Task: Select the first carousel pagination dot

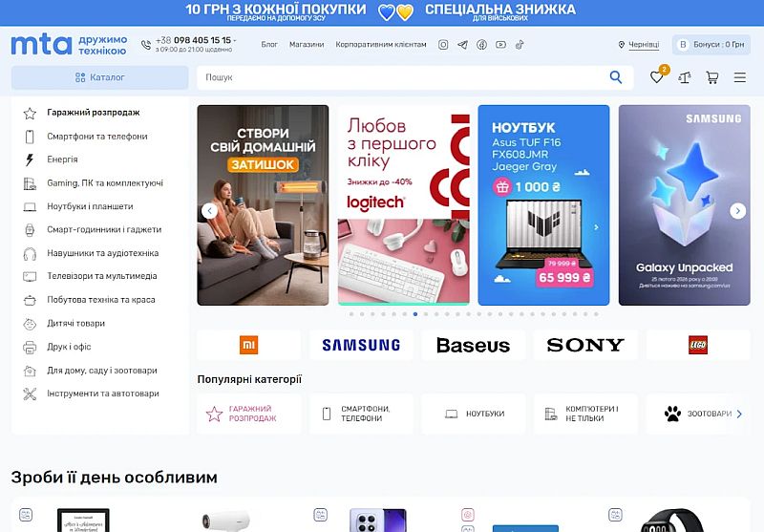Action: coord(351,314)
